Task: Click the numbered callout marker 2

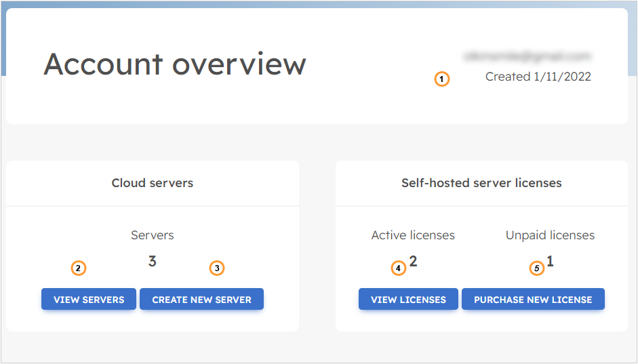Action: [79, 268]
